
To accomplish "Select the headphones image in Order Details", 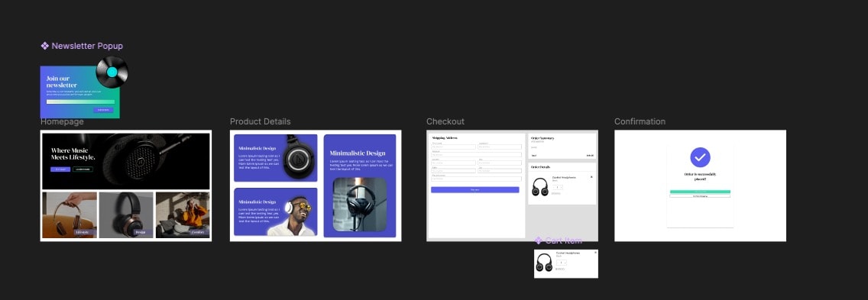I will tap(539, 186).
